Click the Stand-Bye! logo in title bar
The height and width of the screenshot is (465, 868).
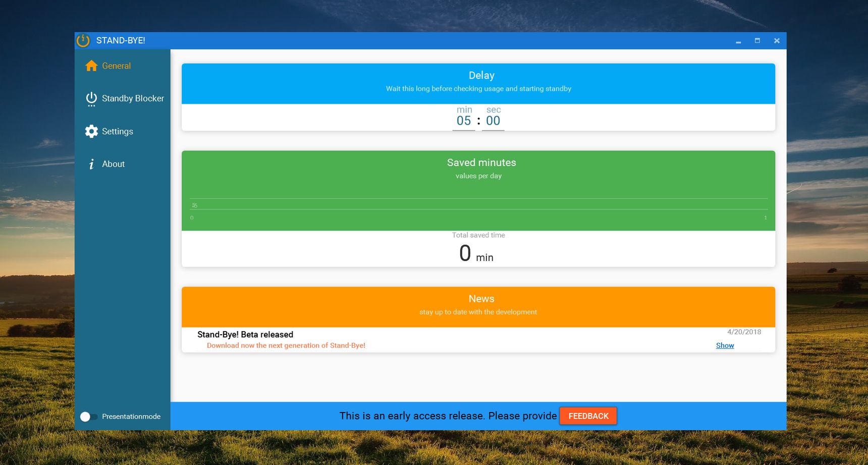[x=83, y=40]
